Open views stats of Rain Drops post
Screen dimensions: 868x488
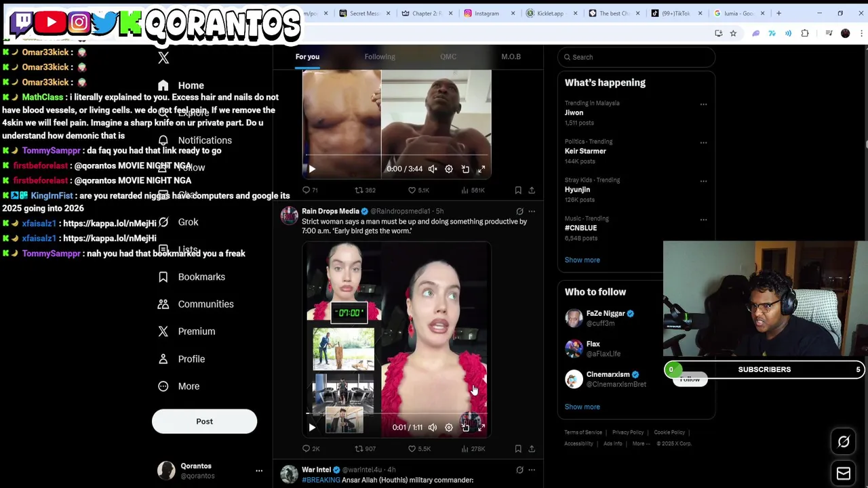coord(473,449)
